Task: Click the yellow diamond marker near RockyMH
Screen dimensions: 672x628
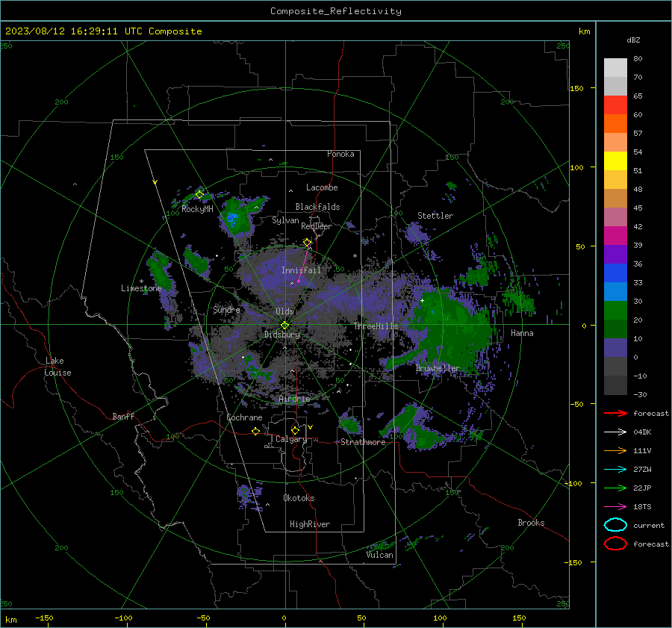Action: coord(199,195)
